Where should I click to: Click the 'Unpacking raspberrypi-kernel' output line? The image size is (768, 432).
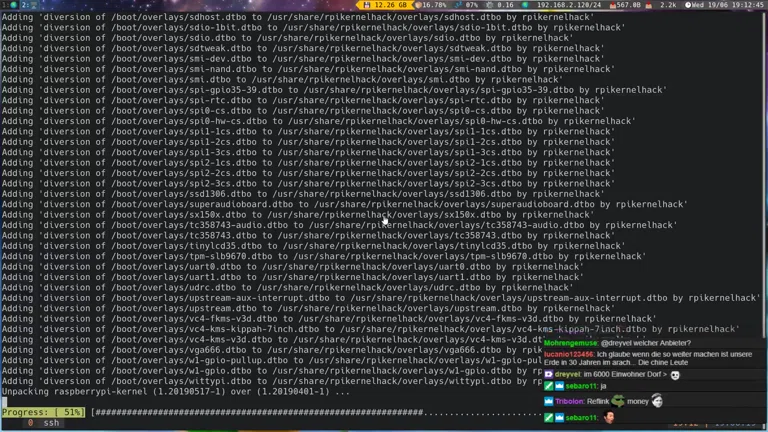tap(176, 392)
